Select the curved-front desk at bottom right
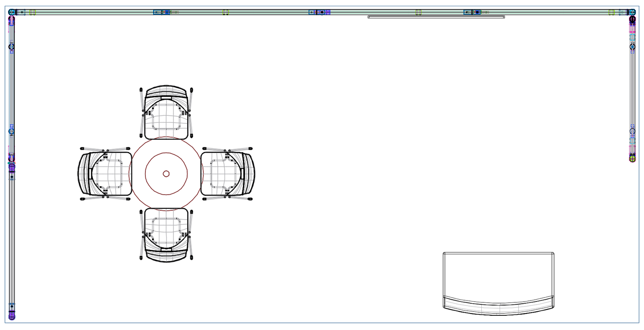644x330 pixels. pos(498,274)
